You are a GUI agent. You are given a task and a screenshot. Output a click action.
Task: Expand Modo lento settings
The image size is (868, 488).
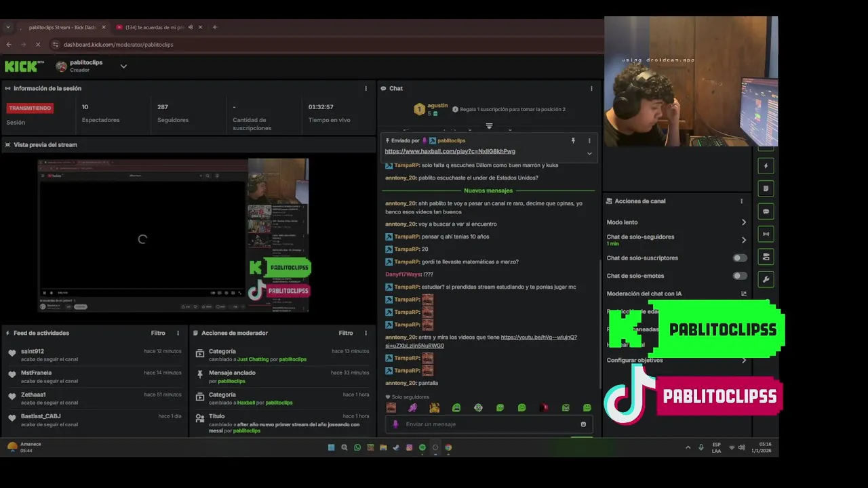744,222
